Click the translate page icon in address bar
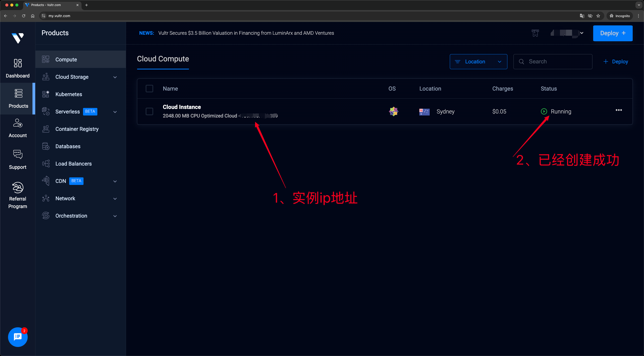This screenshot has width=644, height=356. tap(582, 16)
